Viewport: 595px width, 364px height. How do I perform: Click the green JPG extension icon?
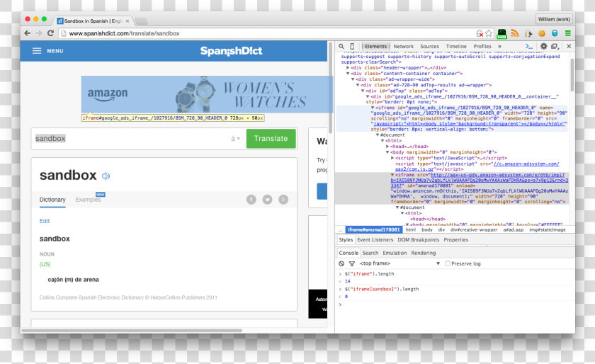coord(501,34)
